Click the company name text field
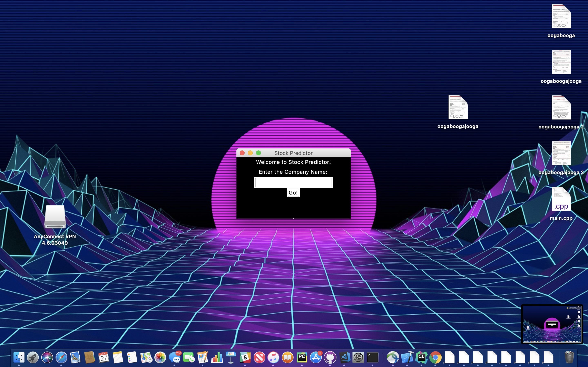This screenshot has height=367, width=588. 293,182
